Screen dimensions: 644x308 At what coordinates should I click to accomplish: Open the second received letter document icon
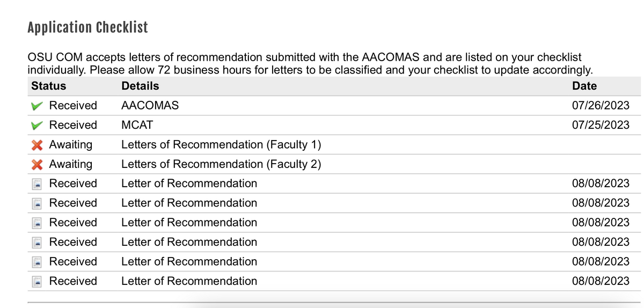(x=37, y=203)
